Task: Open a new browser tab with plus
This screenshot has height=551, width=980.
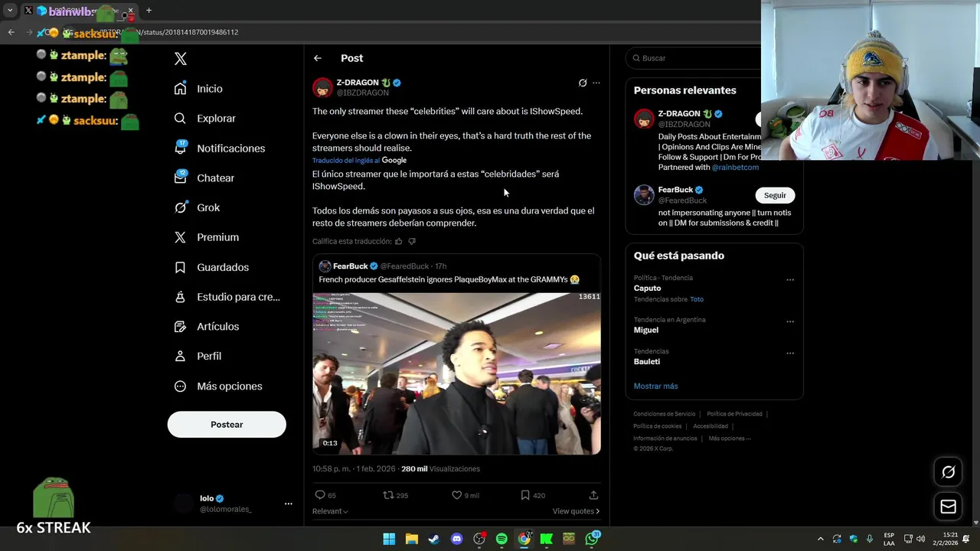Action: [x=149, y=11]
